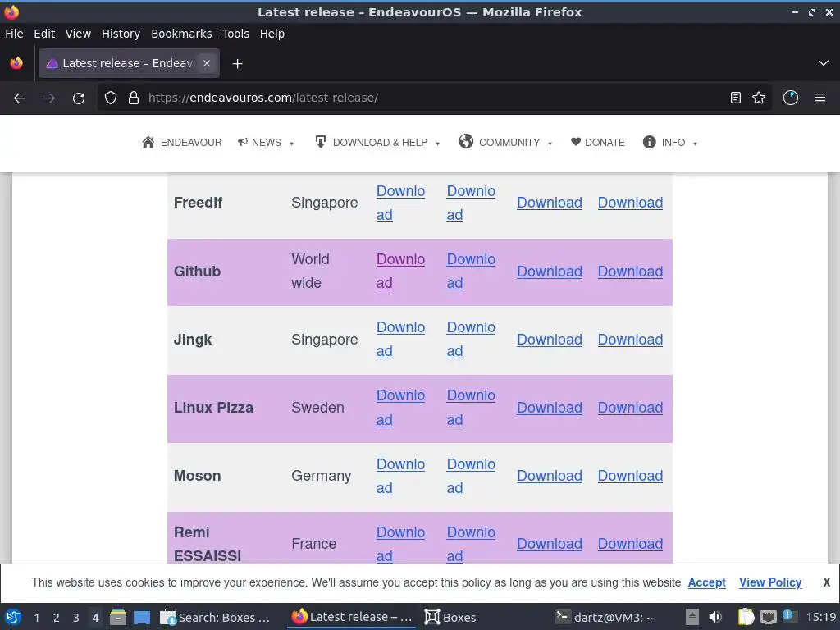This screenshot has width=840, height=630.
Task: Click the last Download link in Remi ESSAISSI row
Action: 630,544
